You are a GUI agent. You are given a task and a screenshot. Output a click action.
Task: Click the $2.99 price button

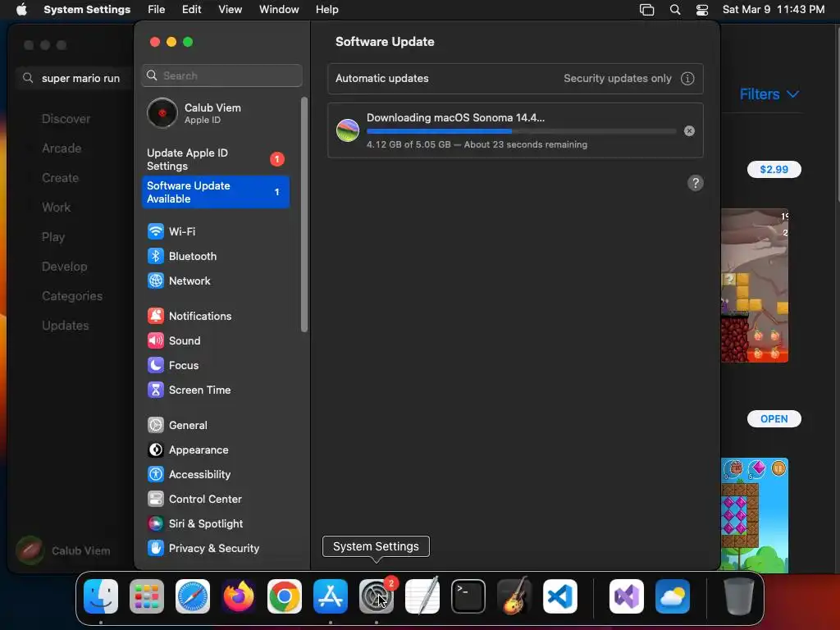774,169
